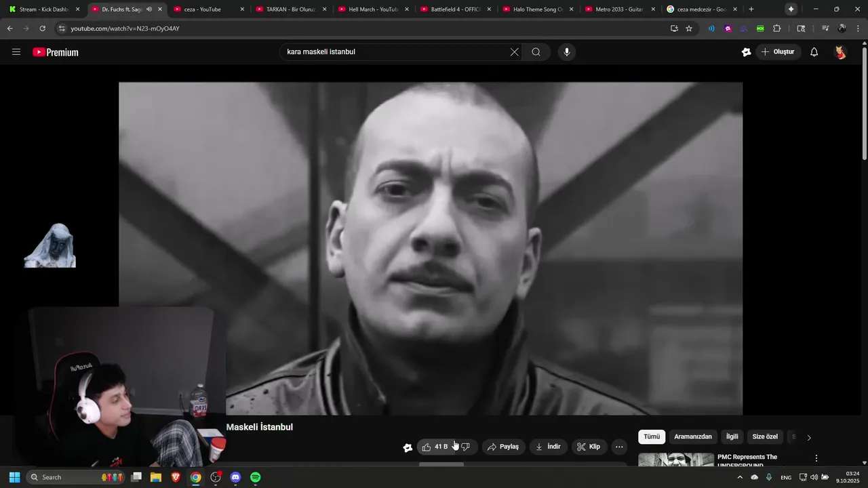Click the Maskeli İstanbul video title
This screenshot has width=868, height=488.
pos(260,428)
